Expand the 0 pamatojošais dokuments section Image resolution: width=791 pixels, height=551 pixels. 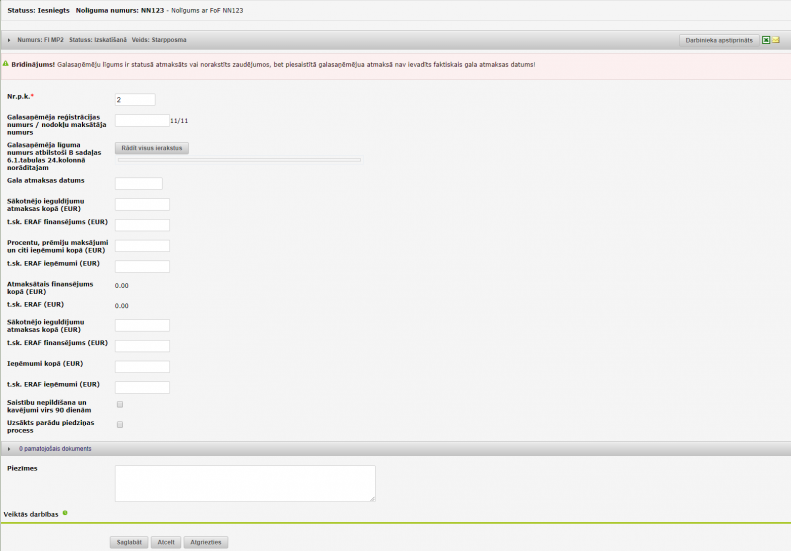pyautogui.click(x=9, y=449)
